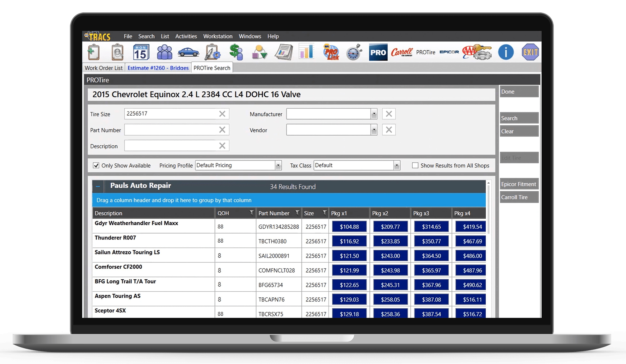
Task: Click the stopwatch timer icon
Action: 354,52
